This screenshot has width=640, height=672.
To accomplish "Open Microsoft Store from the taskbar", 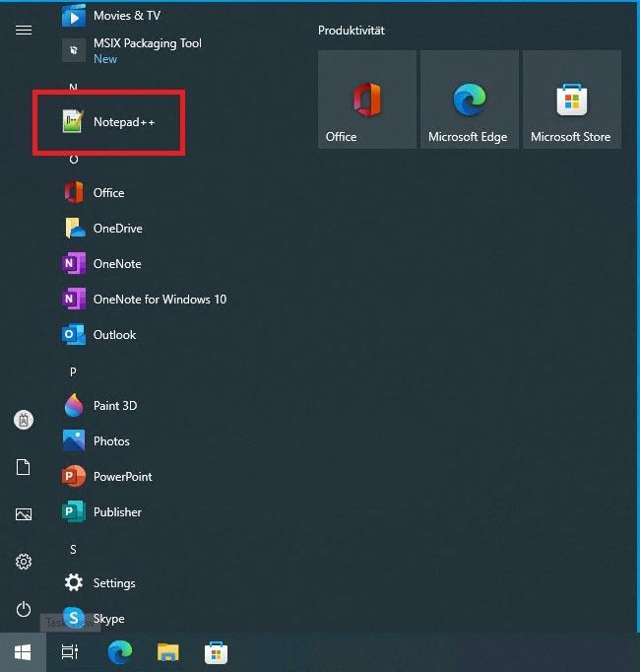I will (x=216, y=652).
